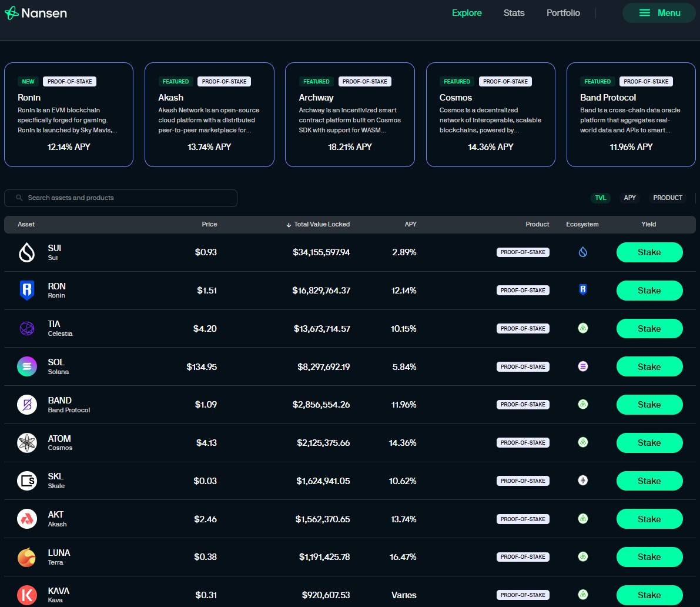
Task: Click the Ethereum ecosystem icon in SKL row
Action: pos(582,481)
